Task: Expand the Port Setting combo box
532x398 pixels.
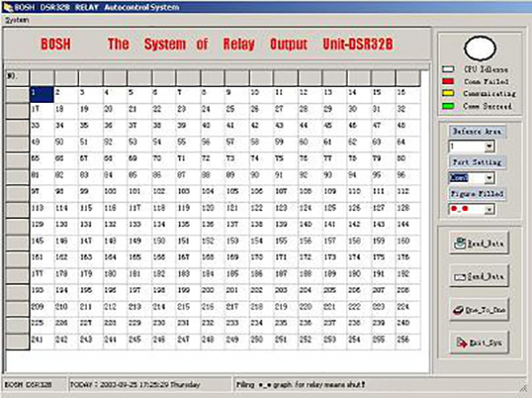Action: (489, 178)
